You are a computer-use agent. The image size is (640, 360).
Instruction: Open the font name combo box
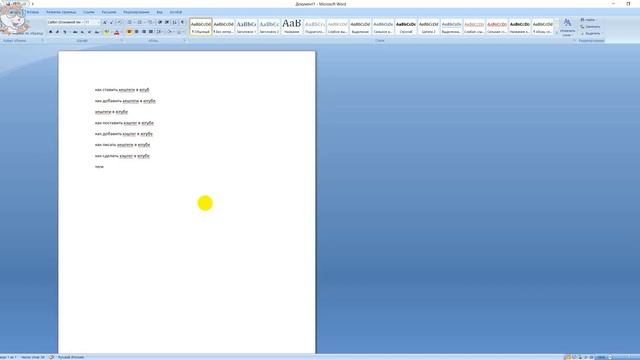65,22
